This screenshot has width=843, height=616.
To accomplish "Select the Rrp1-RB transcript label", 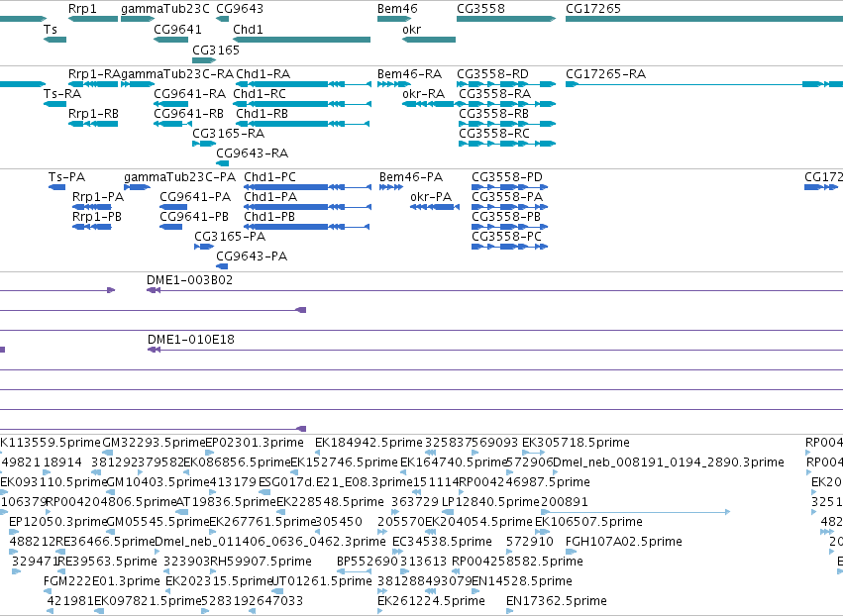I will point(93,114).
